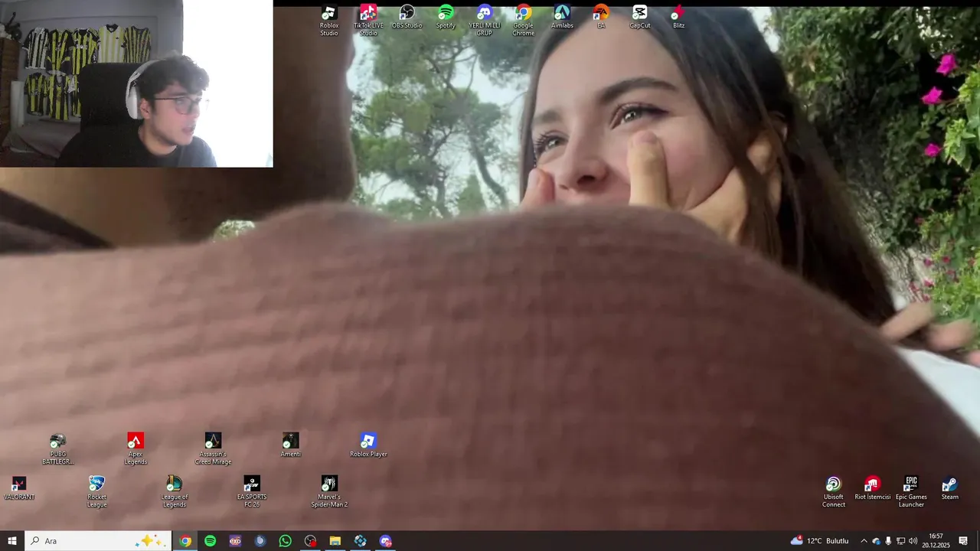Select the OBS Studio desktop shortcut
This screenshot has width=980, height=551.
click(407, 17)
